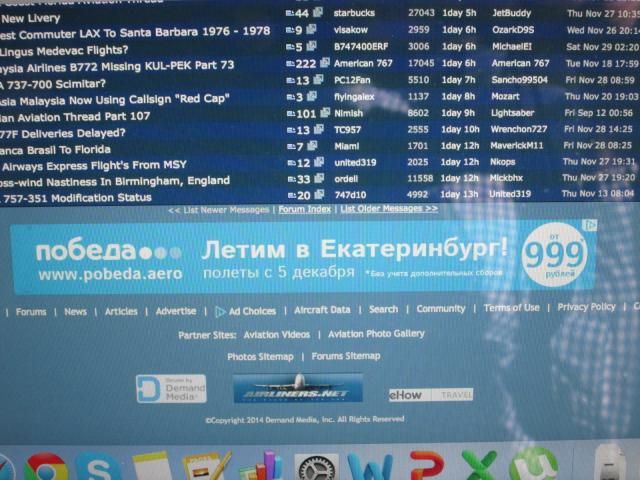Open Aviation Thread Part 107
Viewport: 640px width, 480px height.
click(75, 117)
